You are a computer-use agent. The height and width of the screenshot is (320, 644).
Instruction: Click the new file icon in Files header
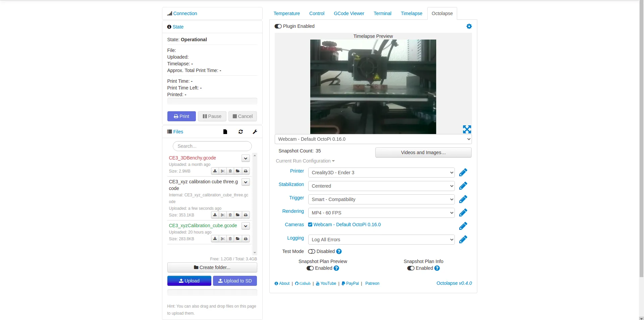tap(225, 132)
